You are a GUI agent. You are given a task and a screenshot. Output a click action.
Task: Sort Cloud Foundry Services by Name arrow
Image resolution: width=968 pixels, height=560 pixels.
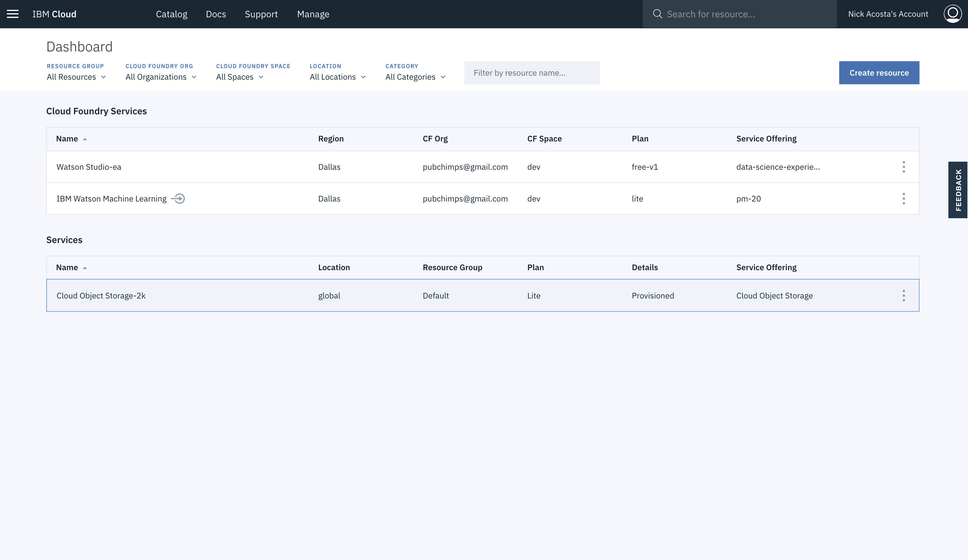pyautogui.click(x=85, y=139)
